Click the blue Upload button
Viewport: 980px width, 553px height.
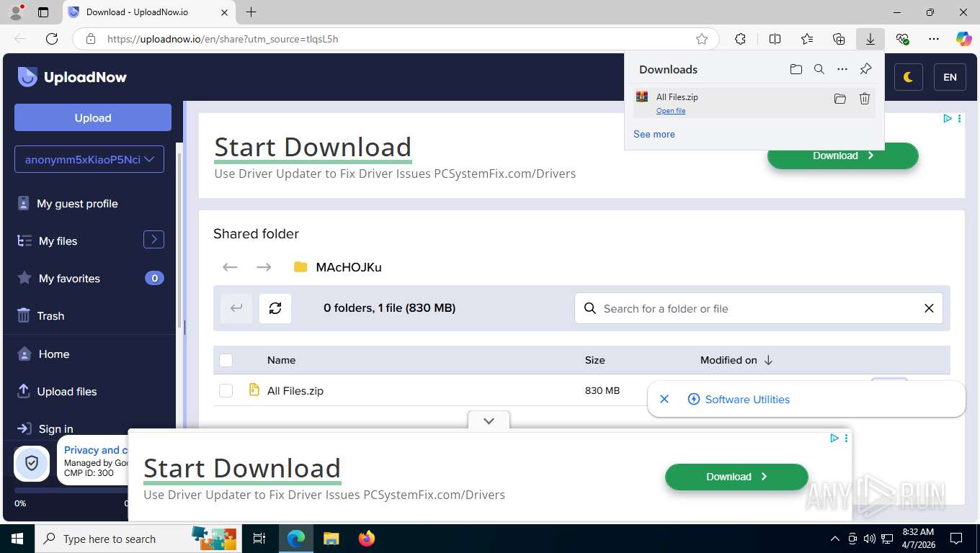[x=93, y=117]
